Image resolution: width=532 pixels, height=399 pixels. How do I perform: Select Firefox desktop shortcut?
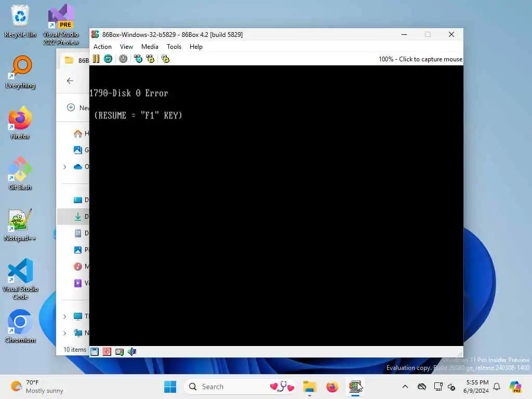[20, 123]
